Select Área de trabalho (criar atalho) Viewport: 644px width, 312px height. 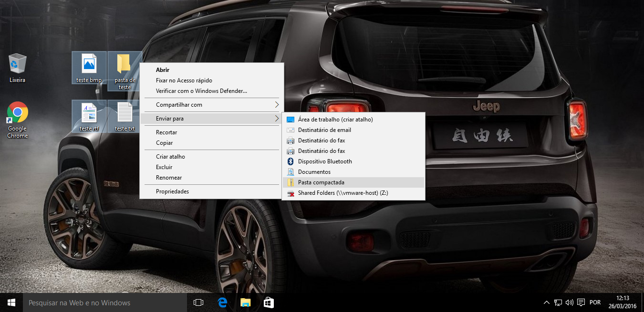tap(334, 119)
